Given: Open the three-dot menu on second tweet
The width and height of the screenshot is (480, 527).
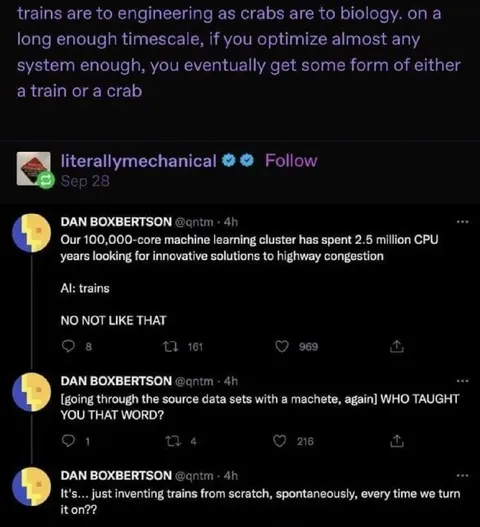Looking at the screenshot, I should point(463,381).
